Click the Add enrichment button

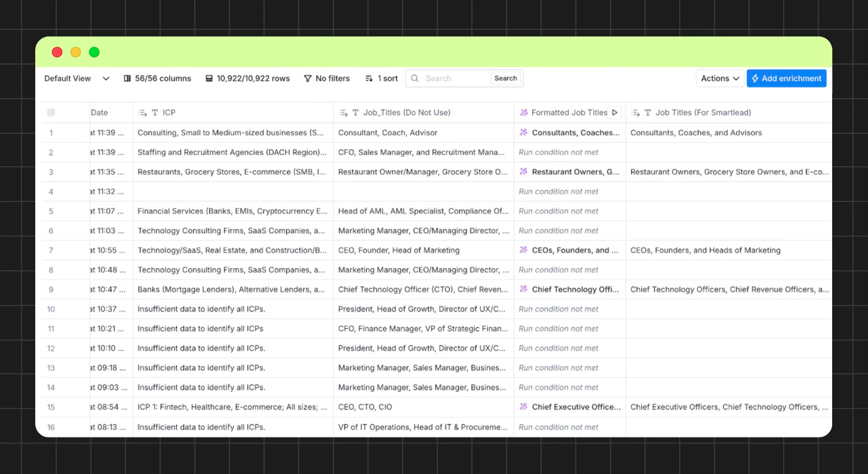pos(786,78)
